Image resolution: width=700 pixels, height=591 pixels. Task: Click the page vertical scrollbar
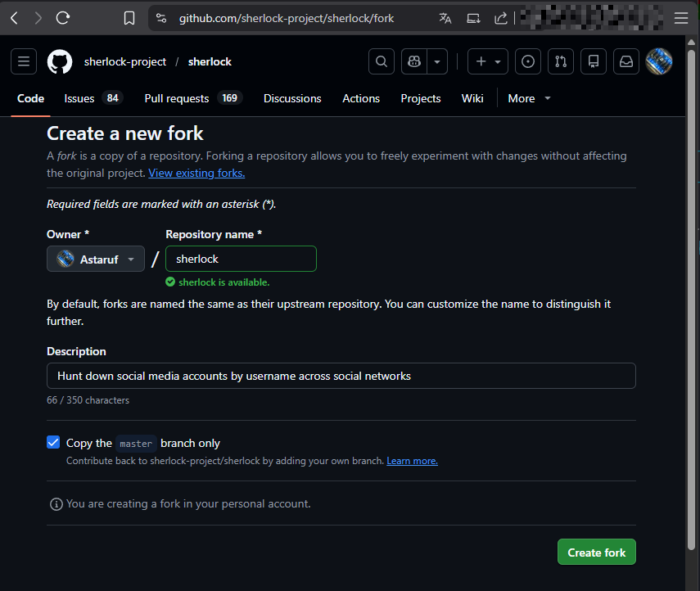[x=691, y=299]
